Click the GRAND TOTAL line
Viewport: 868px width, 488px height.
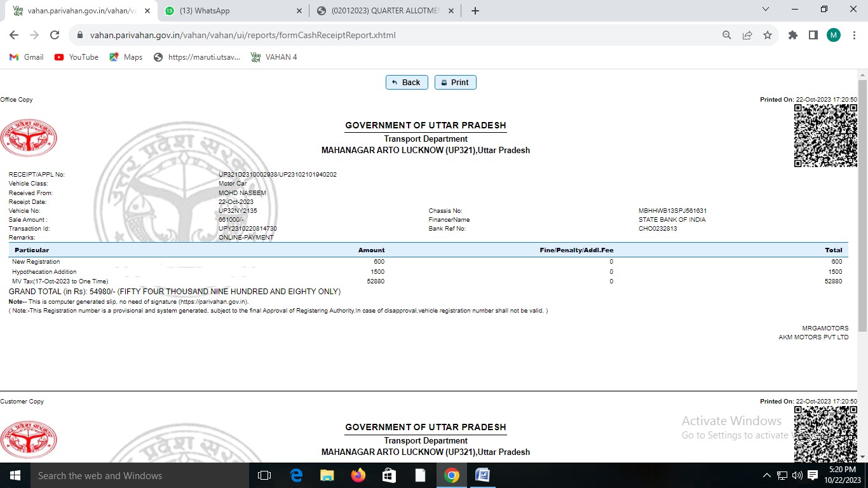[x=175, y=292]
